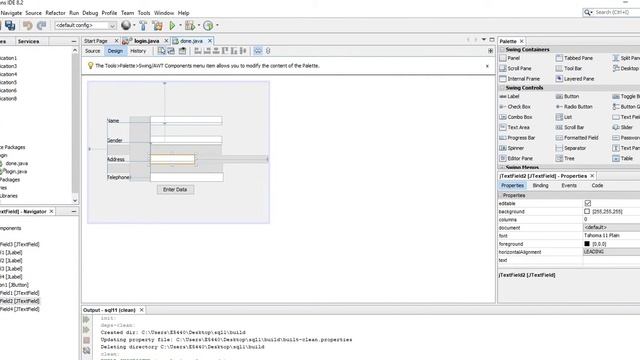Open the Profile Project dropdown arrow
This screenshot has width=640, height=360.
(217, 25)
